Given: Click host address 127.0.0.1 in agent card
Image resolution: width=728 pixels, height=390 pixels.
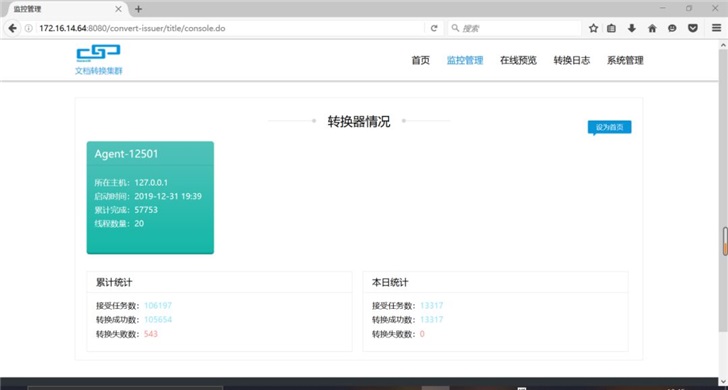Looking at the screenshot, I should 151,182.
